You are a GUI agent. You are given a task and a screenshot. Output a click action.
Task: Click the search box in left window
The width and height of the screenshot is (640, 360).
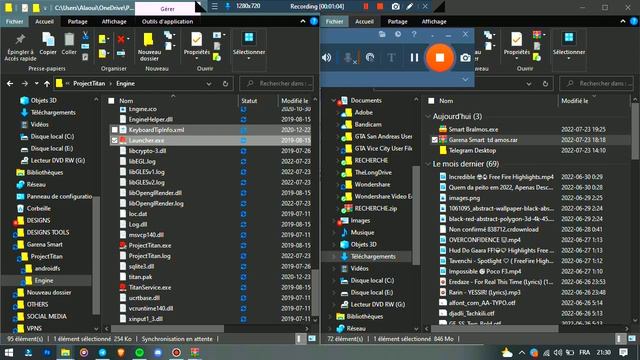pos(276,83)
